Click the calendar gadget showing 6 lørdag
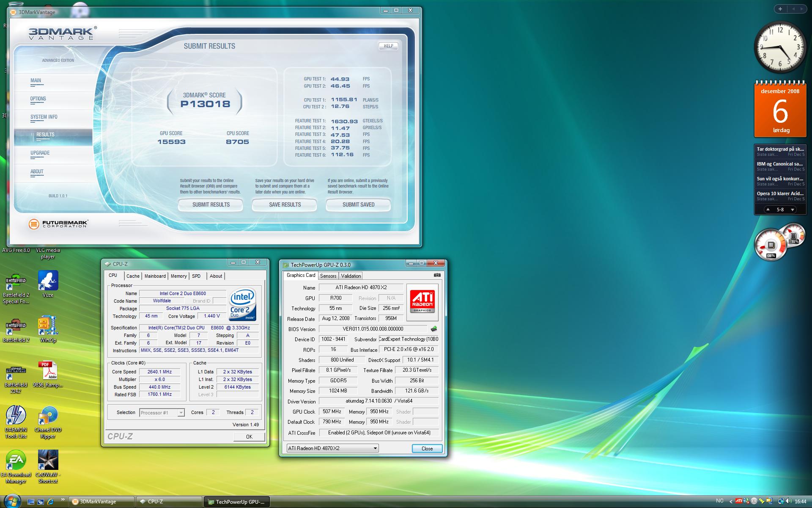The image size is (812, 508). (x=780, y=109)
